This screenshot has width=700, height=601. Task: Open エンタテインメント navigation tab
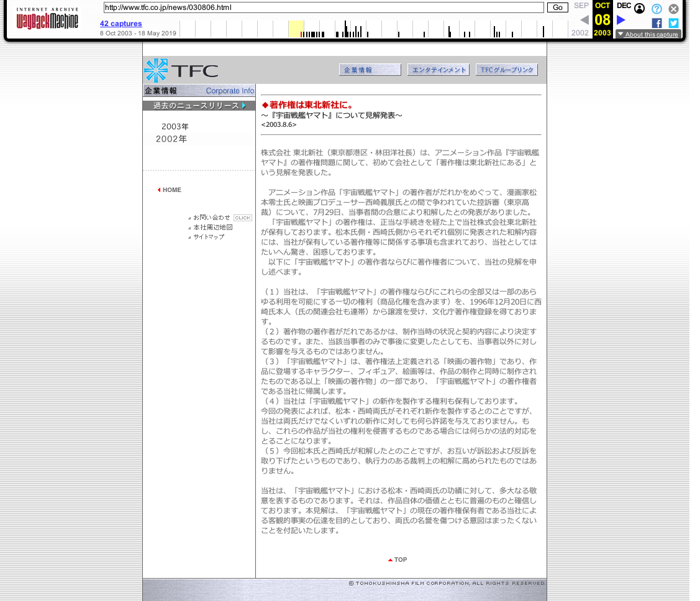439,70
